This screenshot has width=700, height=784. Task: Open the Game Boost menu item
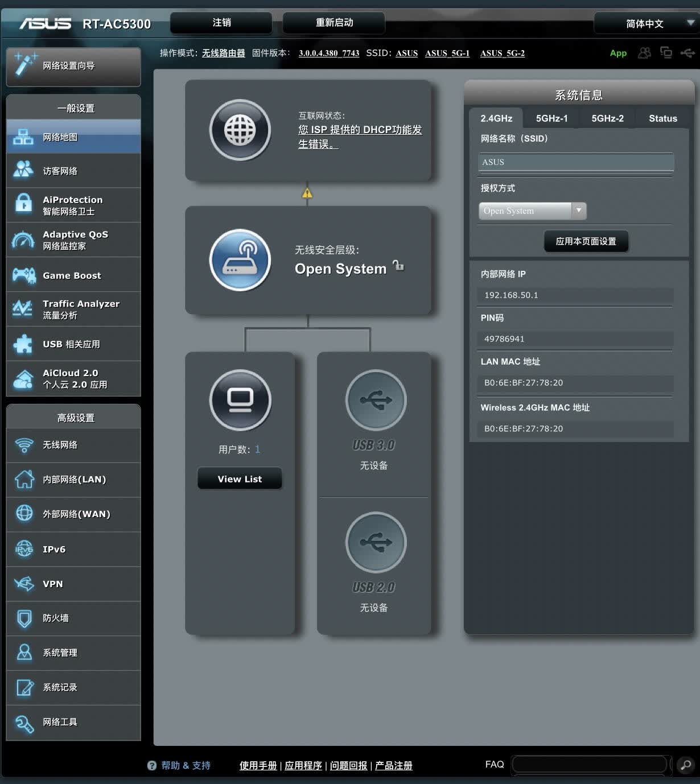[73, 275]
